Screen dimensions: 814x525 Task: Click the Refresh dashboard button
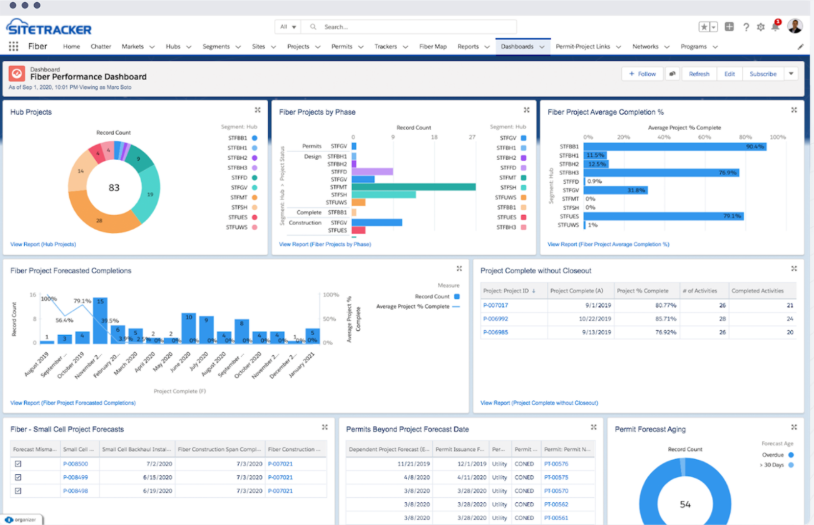coord(699,74)
